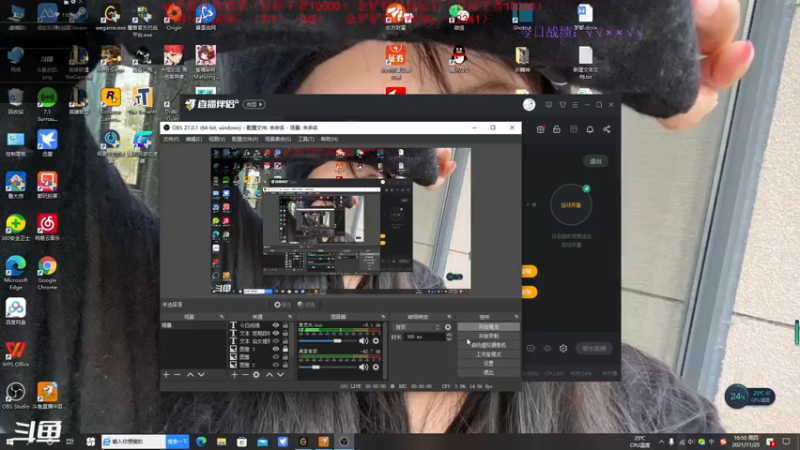Increase or decrease transition duration stepper

[449, 337]
